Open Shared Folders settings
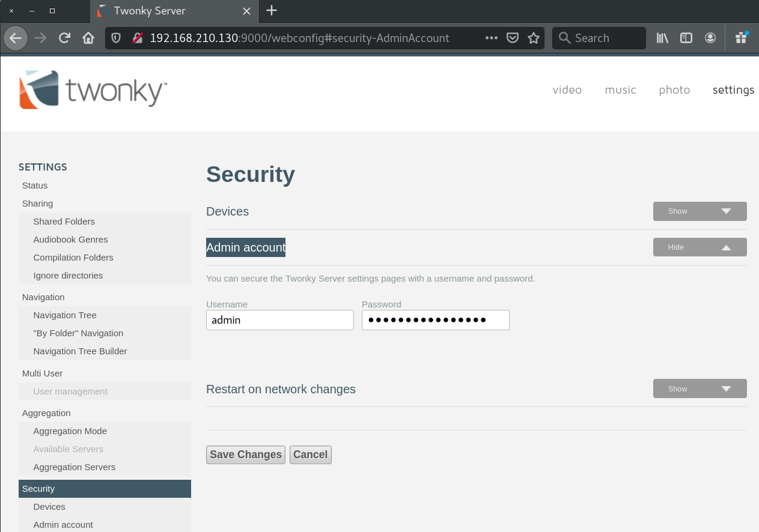This screenshot has height=532, width=759. 64,222
